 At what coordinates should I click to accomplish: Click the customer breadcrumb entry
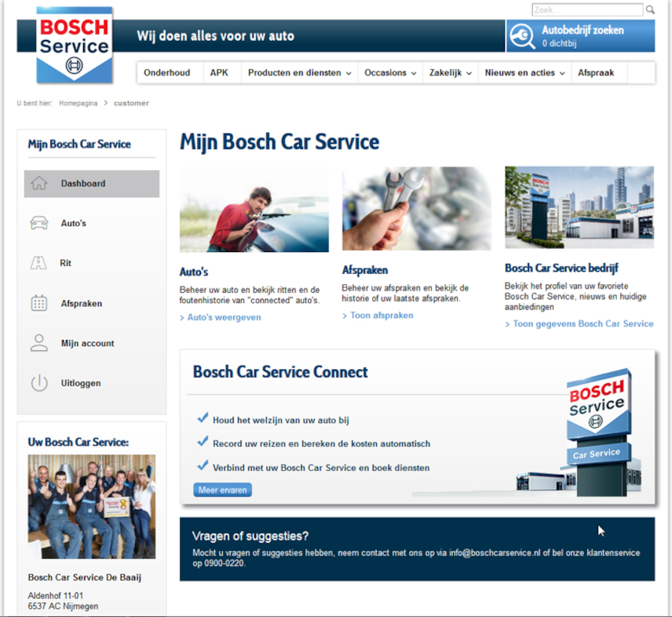click(131, 104)
